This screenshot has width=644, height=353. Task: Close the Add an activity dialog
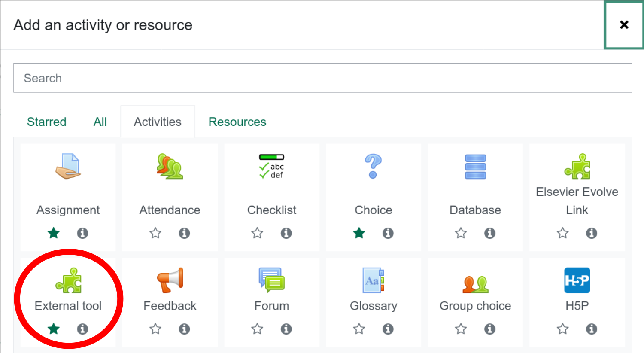(624, 25)
